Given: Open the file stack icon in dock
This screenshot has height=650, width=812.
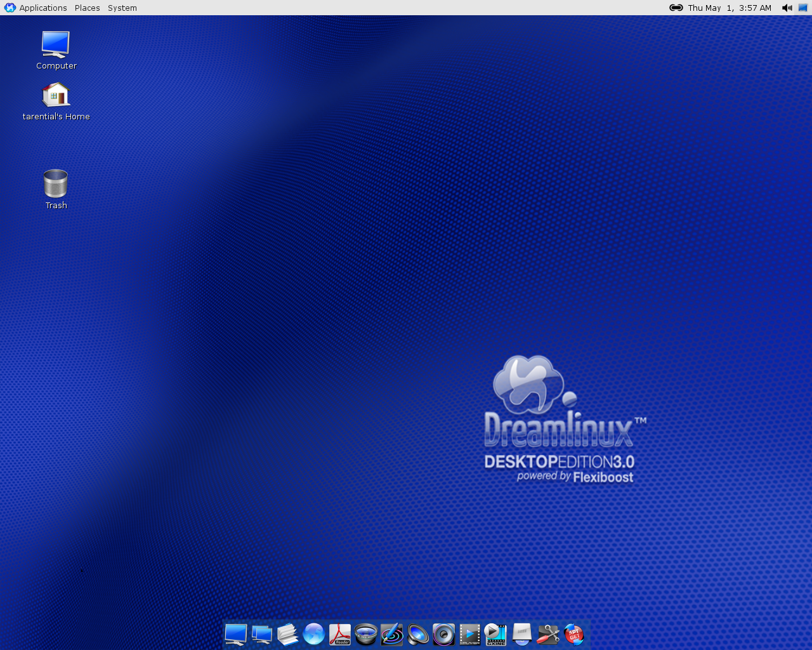Looking at the screenshot, I should (x=287, y=634).
